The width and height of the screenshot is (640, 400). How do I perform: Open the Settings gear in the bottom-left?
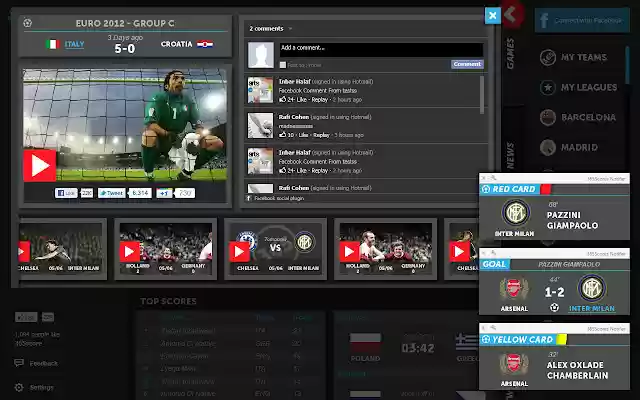pyautogui.click(x=19, y=387)
